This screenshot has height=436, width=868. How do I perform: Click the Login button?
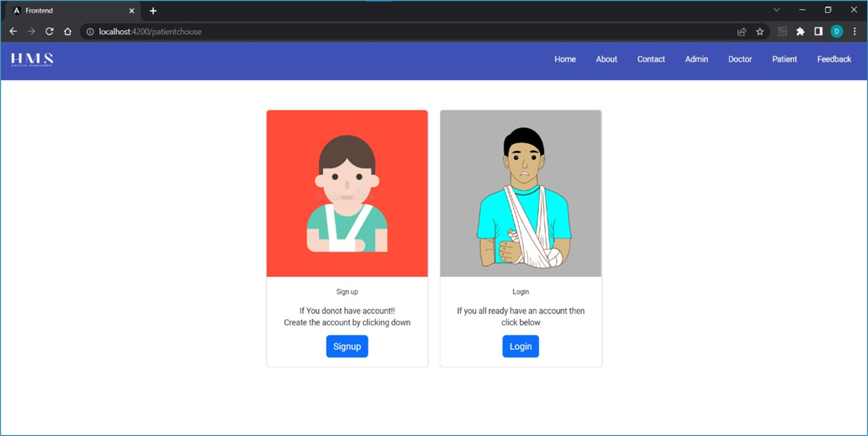[x=520, y=346]
